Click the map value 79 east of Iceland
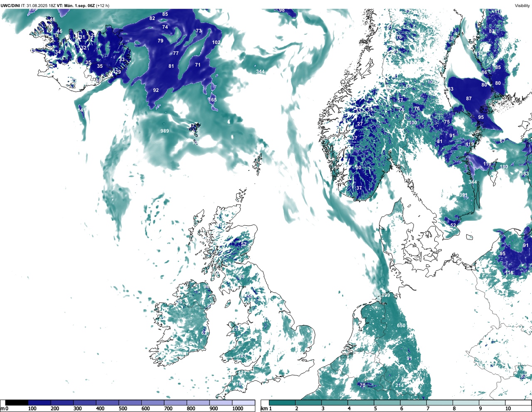Screen dimensions: 532x412 [160, 41]
